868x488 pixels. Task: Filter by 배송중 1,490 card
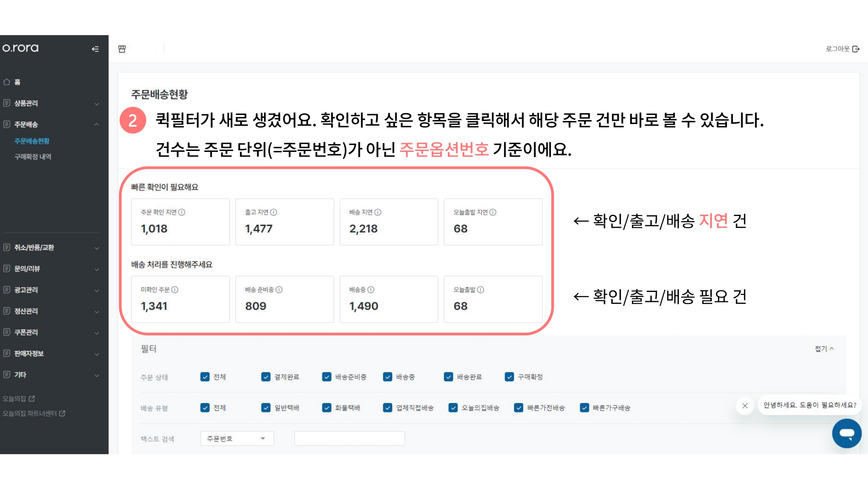[x=389, y=299]
